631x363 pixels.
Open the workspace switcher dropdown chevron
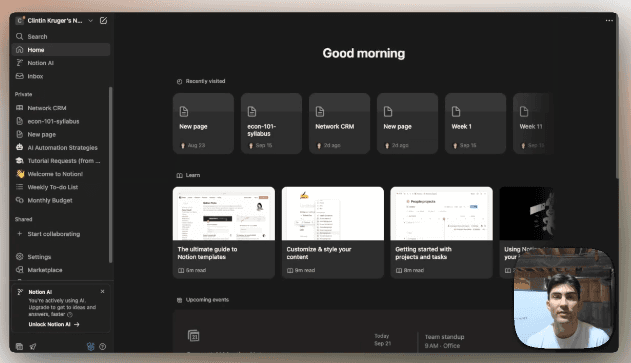[x=91, y=21]
